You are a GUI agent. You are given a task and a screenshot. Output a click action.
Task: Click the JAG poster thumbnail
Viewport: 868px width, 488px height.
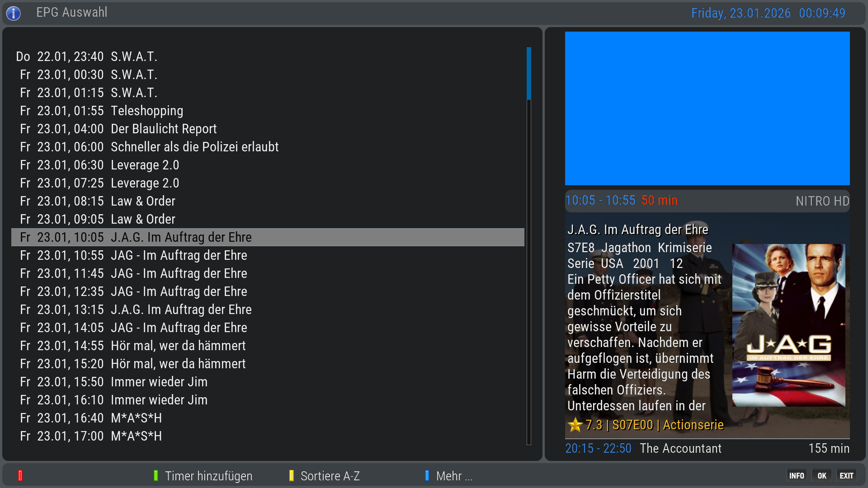click(x=788, y=325)
